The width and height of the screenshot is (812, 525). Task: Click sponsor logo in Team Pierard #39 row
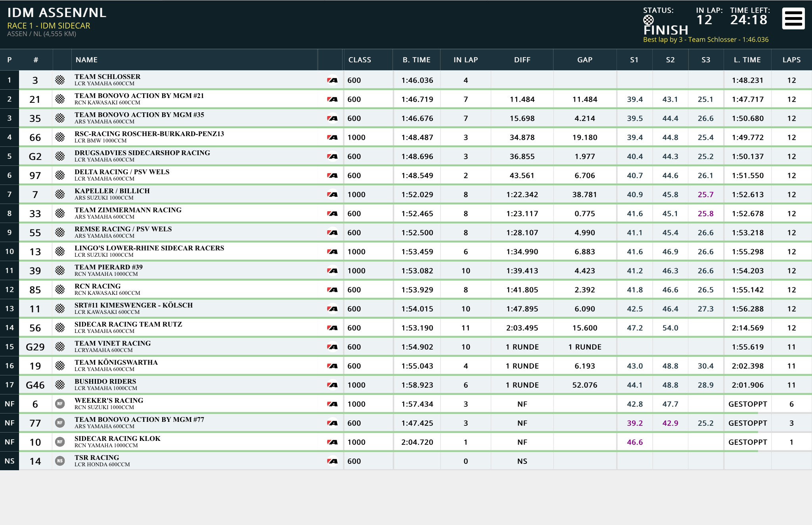332,271
